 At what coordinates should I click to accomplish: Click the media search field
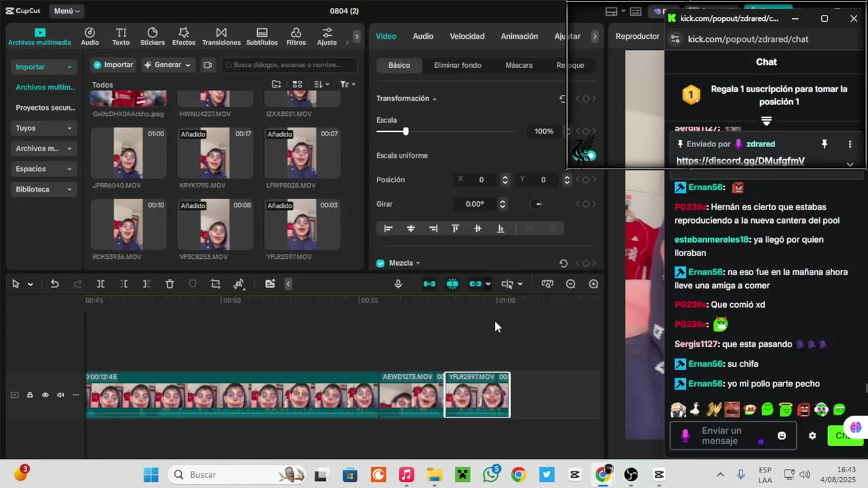pyautogui.click(x=290, y=65)
